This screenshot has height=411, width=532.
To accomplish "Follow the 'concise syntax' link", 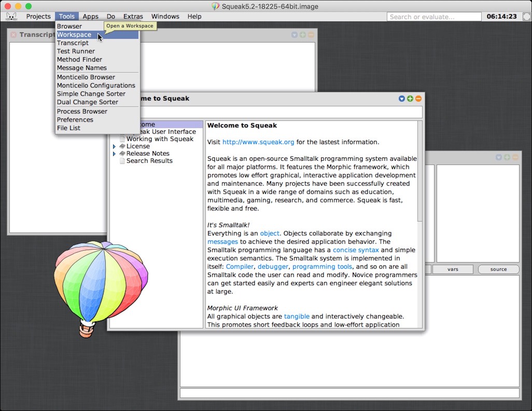I will pyautogui.click(x=356, y=250).
